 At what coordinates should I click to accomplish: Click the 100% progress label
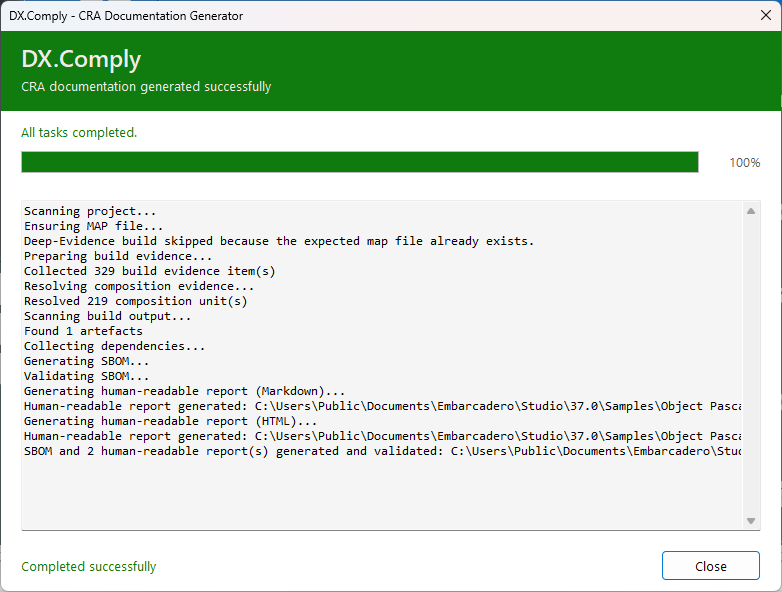745,163
